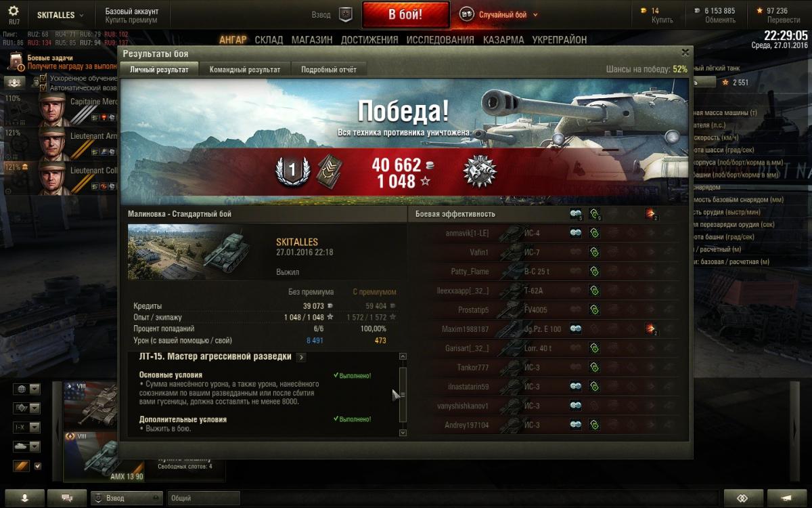This screenshot has height=508, width=812.
Task: Open the contacts list icon
Action: tap(25, 498)
